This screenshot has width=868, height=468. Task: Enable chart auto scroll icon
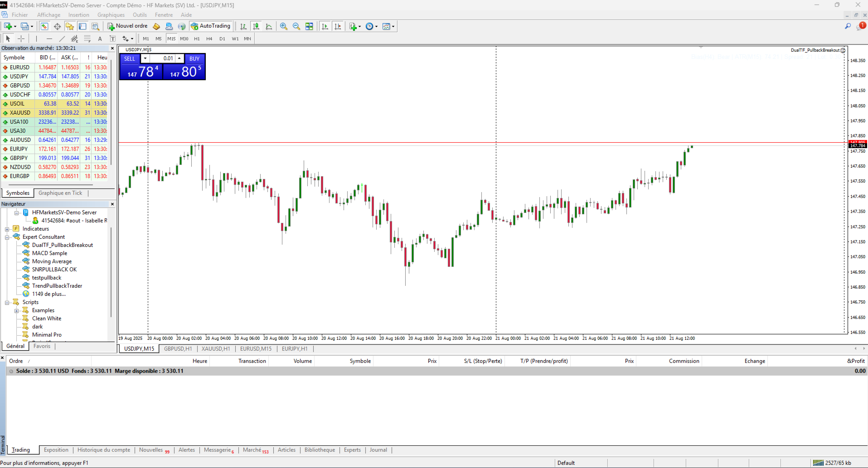[x=325, y=26]
